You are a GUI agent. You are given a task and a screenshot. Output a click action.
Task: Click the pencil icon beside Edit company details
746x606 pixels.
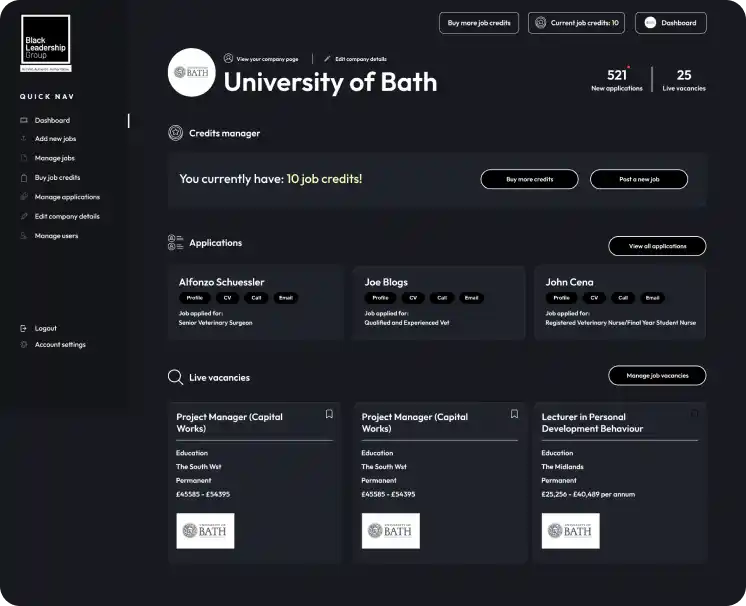pyautogui.click(x=327, y=59)
